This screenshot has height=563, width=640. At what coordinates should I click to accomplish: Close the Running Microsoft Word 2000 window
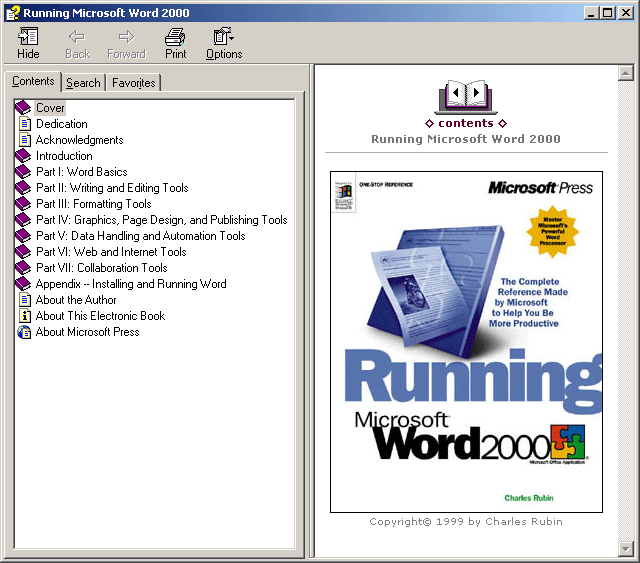point(626,13)
